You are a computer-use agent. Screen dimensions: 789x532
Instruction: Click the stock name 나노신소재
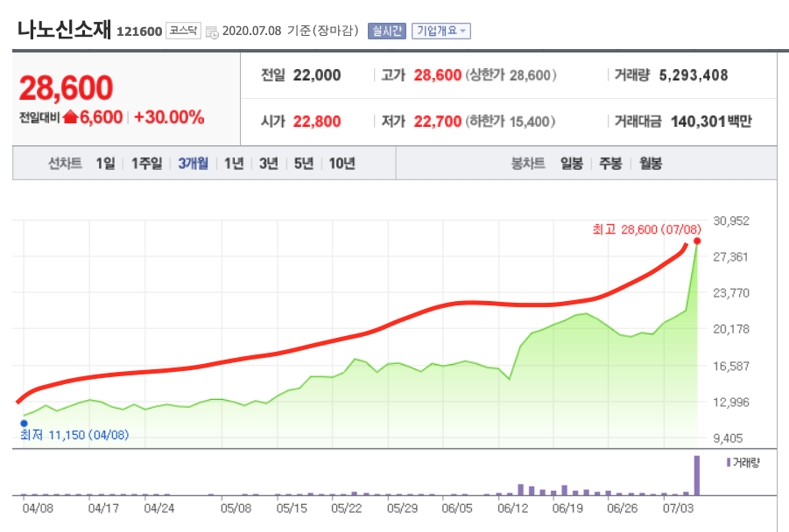pos(64,30)
